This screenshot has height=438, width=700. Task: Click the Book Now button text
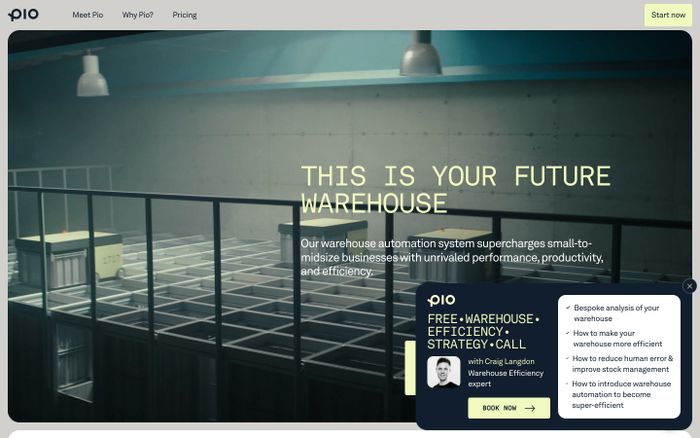coord(499,408)
